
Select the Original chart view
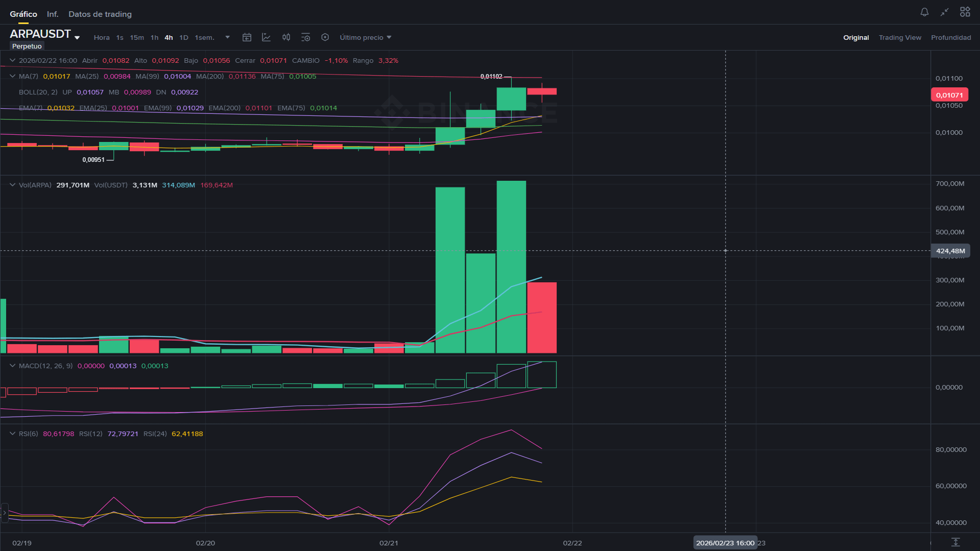pos(856,37)
